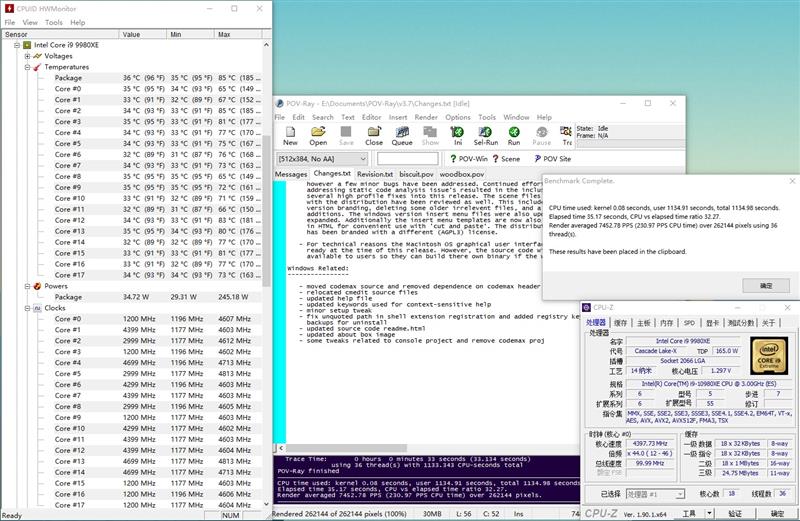Switch to the woodbox.pov tab
Viewport: 800px width, 521px height.
tap(462, 174)
